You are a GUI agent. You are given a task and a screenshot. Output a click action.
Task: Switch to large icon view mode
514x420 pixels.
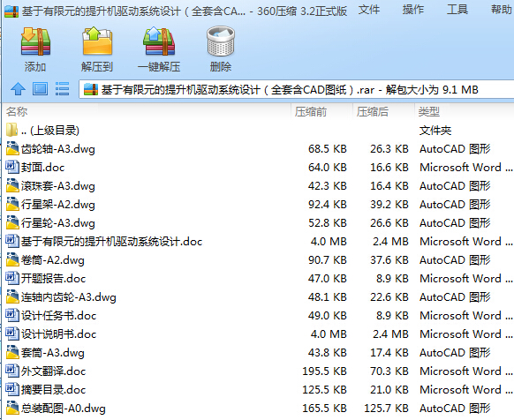[x=40, y=89]
